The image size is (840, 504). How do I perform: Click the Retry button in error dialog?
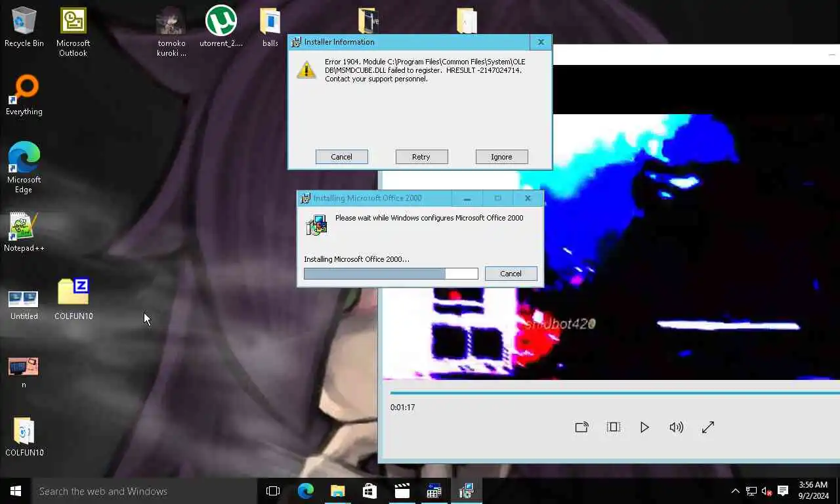pyautogui.click(x=421, y=157)
